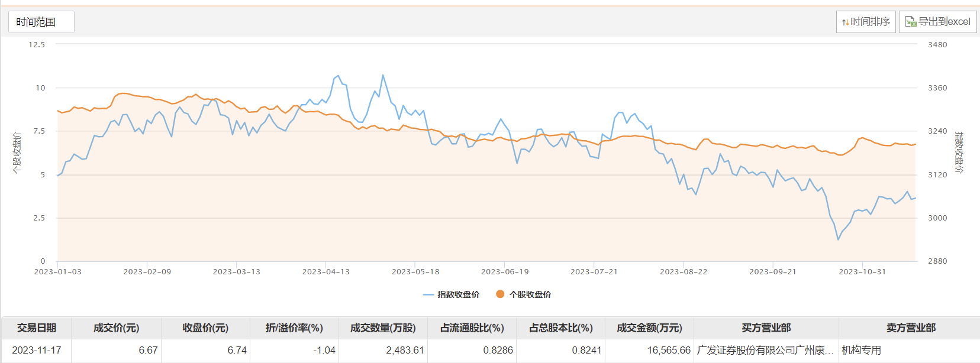Click the 成交价(元) column header
This screenshot has width=980, height=363.
[117, 328]
